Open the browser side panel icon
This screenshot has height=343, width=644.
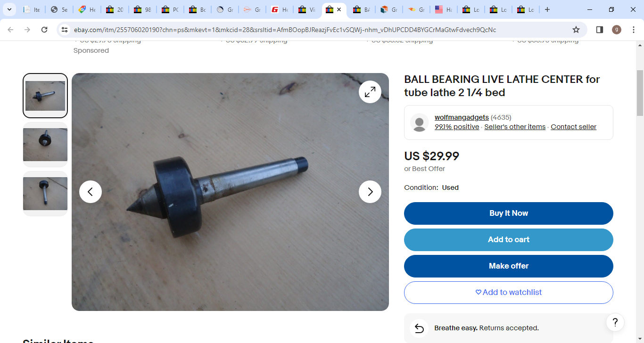[x=600, y=30]
